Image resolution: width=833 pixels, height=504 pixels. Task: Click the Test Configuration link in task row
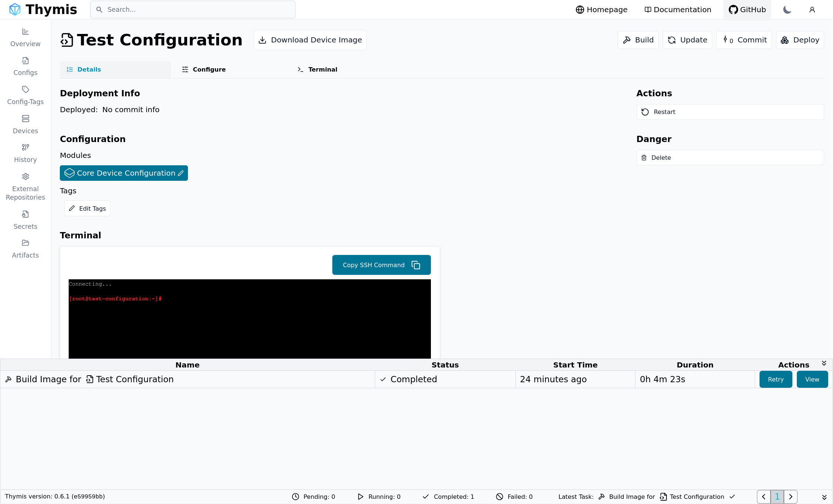pyautogui.click(x=130, y=379)
